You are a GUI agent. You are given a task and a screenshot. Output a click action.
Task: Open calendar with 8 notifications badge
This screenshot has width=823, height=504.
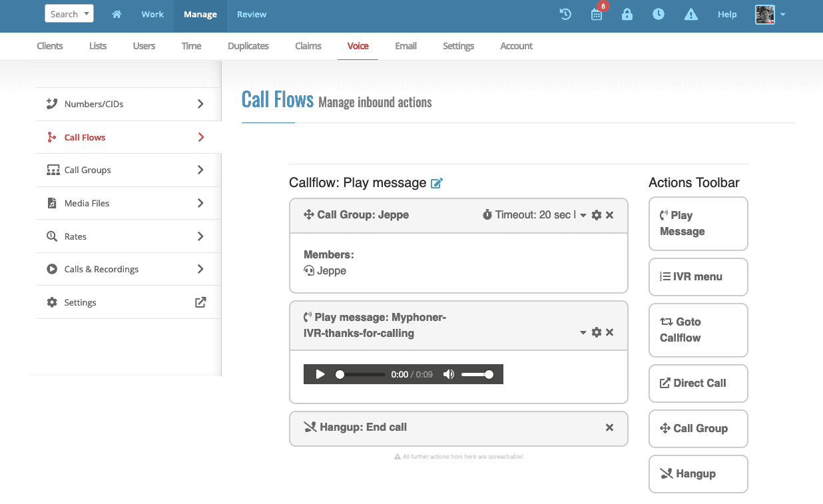pyautogui.click(x=597, y=14)
